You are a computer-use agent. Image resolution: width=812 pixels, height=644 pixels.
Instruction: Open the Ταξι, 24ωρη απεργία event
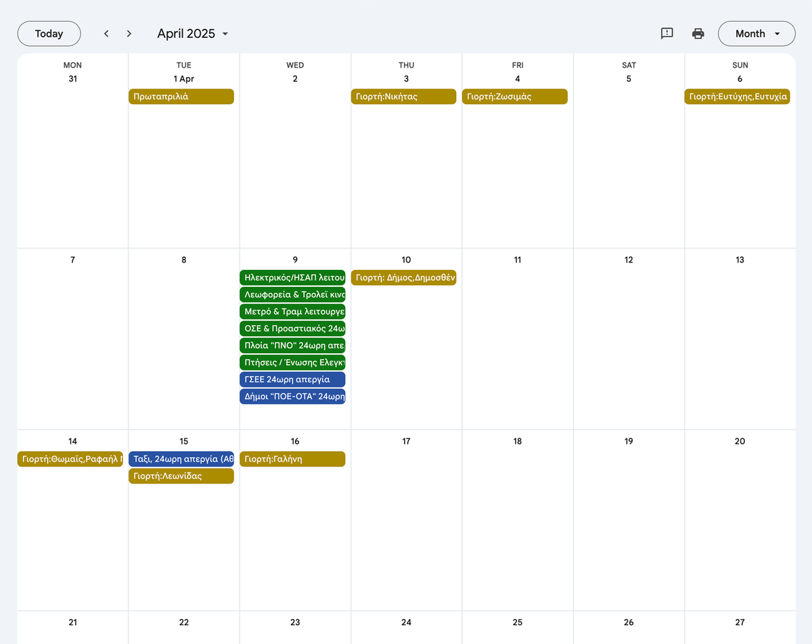(181, 459)
